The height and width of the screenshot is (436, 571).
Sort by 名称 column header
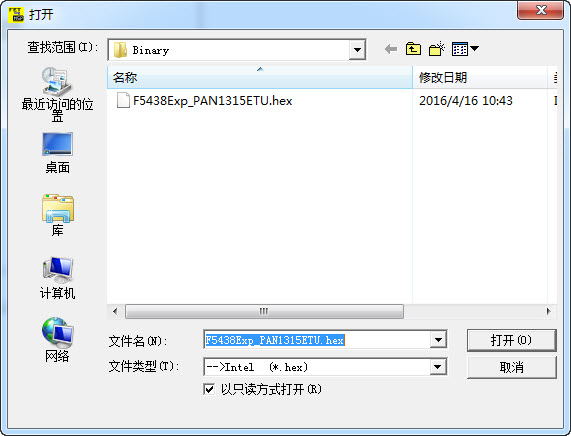tap(260, 77)
